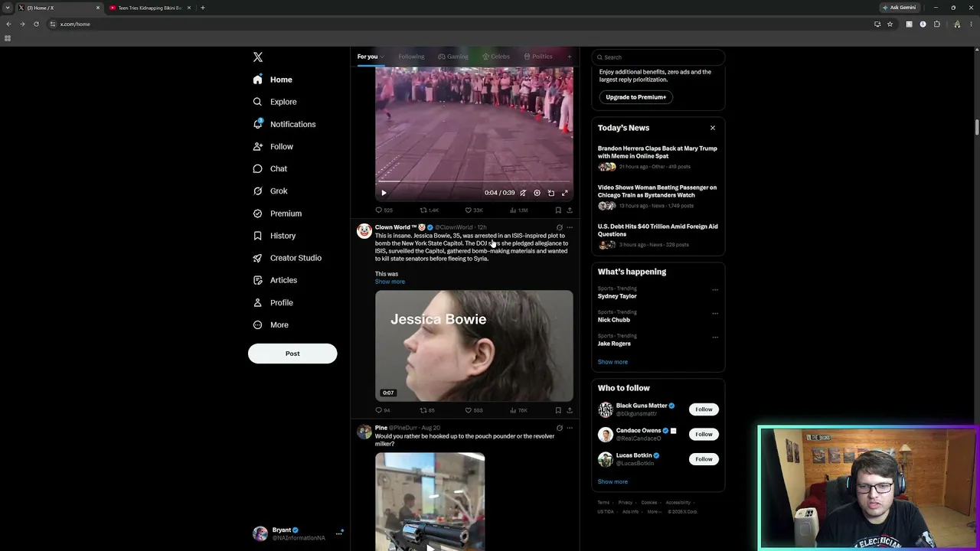This screenshot has height=551, width=980.
Task: Focus the X Search field
Action: (x=658, y=57)
